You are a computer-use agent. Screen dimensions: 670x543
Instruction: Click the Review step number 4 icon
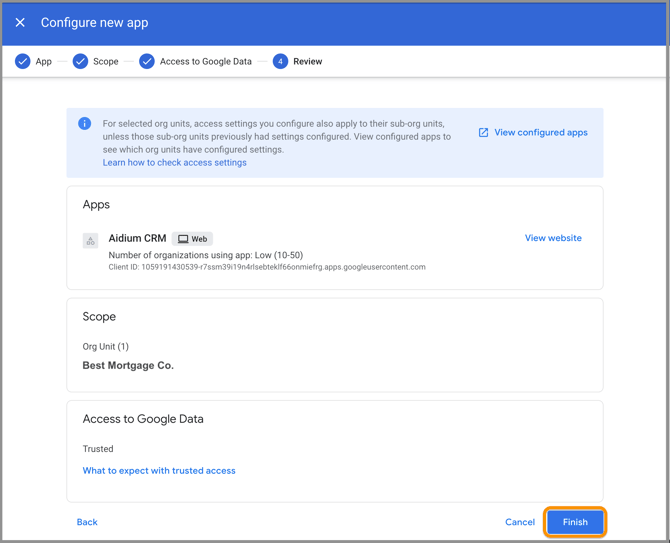[280, 62]
